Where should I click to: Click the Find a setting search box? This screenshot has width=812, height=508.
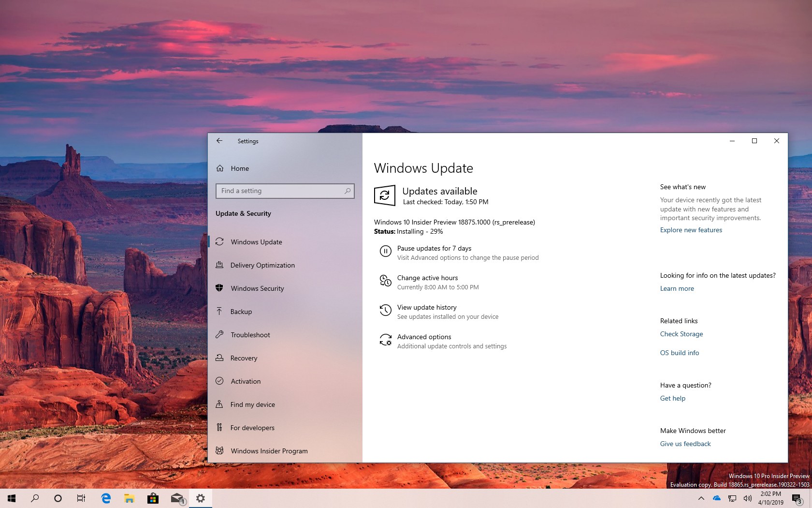point(285,191)
